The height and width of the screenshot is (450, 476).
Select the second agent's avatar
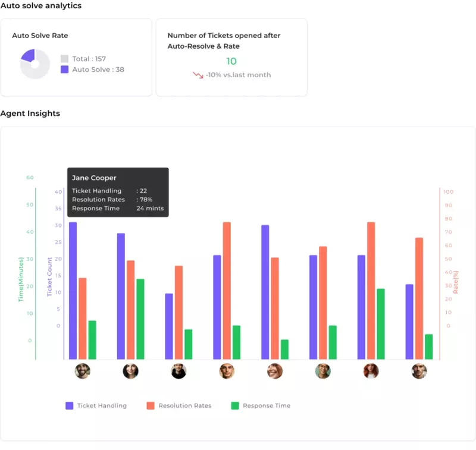point(130,371)
